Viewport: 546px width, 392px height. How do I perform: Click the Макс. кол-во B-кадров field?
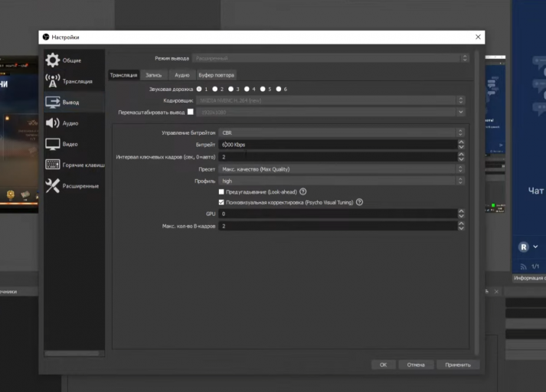coord(338,226)
